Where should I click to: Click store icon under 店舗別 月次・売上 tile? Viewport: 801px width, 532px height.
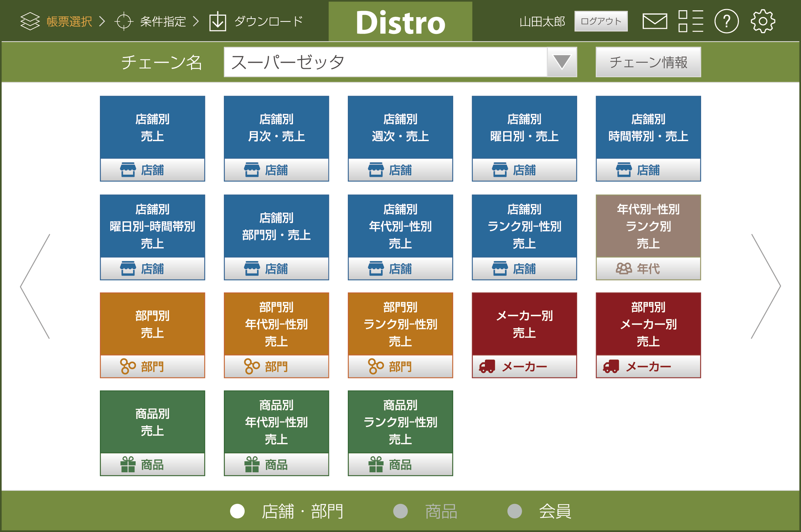(252, 170)
